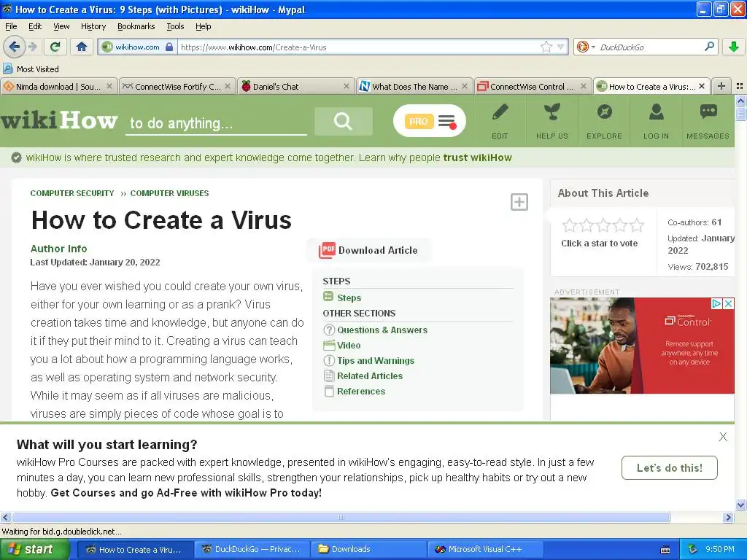747x560 pixels.
Task: Close the Nimda download tab
Action: click(x=109, y=86)
